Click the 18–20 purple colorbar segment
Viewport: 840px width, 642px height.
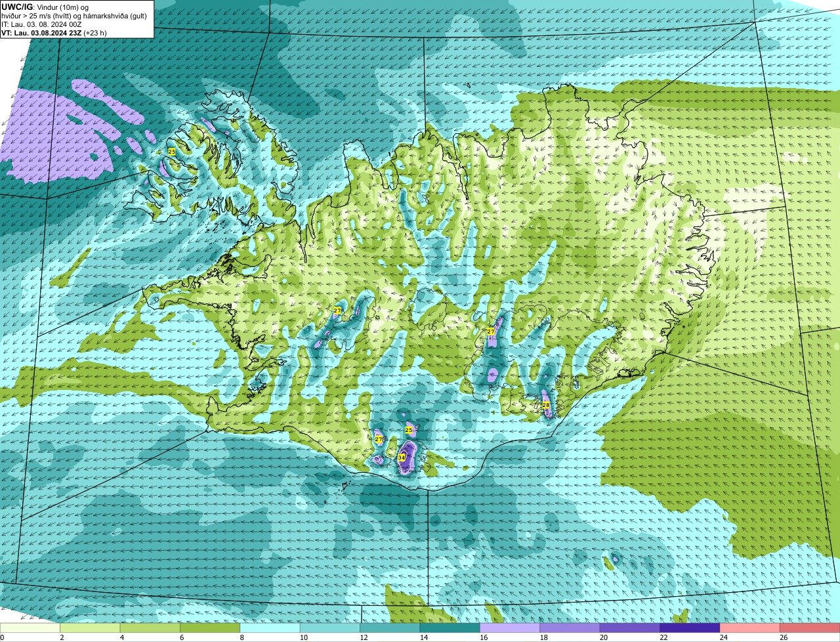[570, 628]
